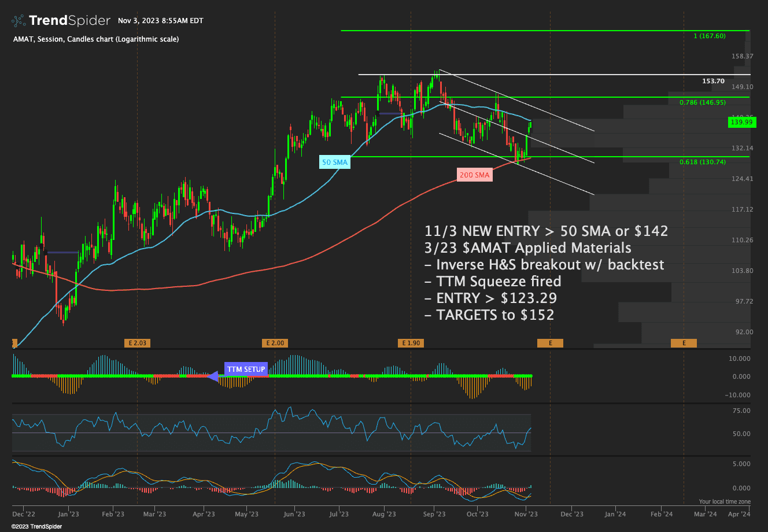Click the AMAT, Session, Candles chart title

[x=95, y=39]
